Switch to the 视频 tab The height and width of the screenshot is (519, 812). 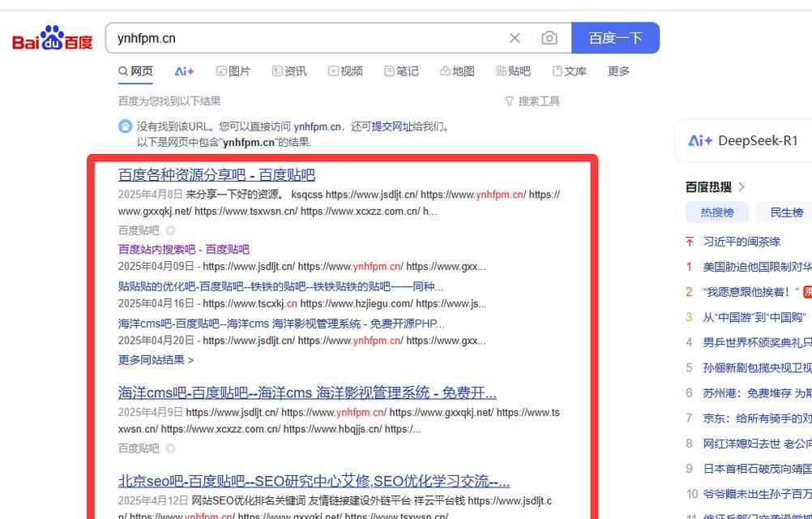[345, 71]
